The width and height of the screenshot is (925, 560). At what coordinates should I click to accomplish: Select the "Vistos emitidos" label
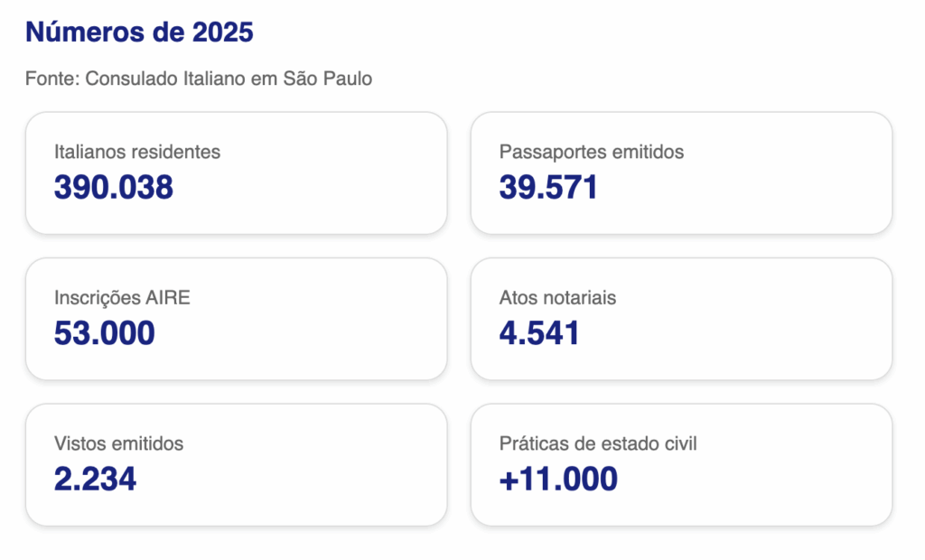(118, 443)
